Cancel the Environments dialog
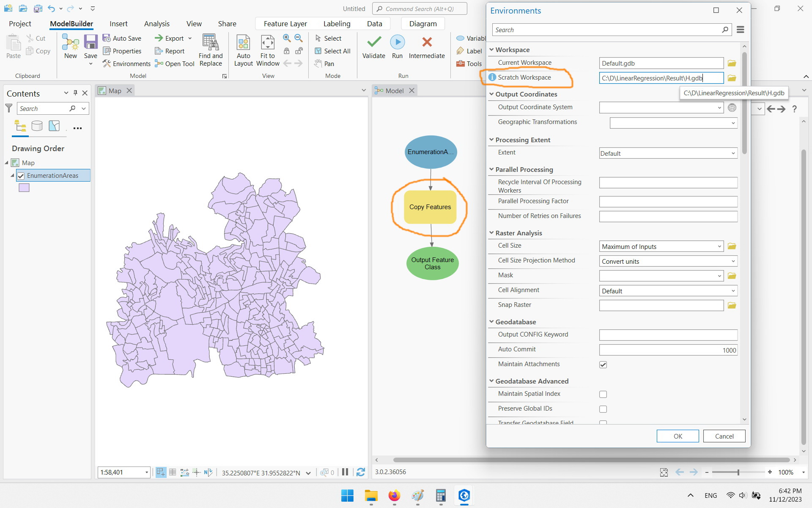812x508 pixels. click(724, 436)
